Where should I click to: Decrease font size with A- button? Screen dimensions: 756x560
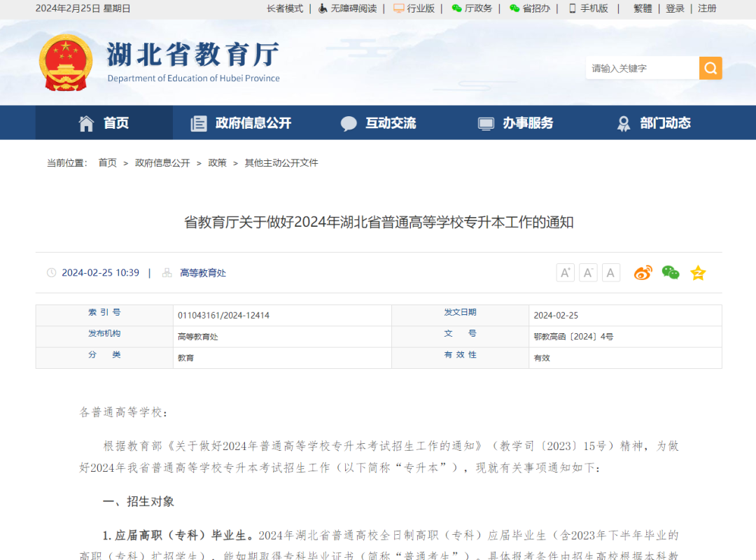click(588, 272)
